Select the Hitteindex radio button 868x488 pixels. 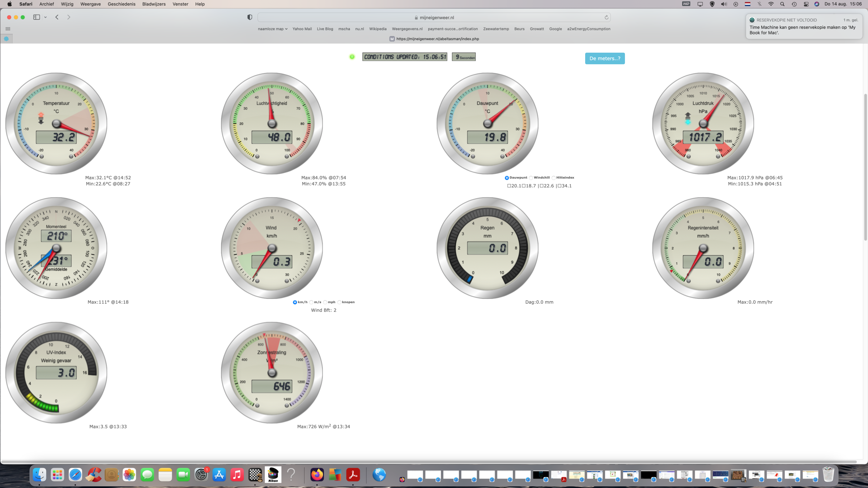pyautogui.click(x=554, y=178)
